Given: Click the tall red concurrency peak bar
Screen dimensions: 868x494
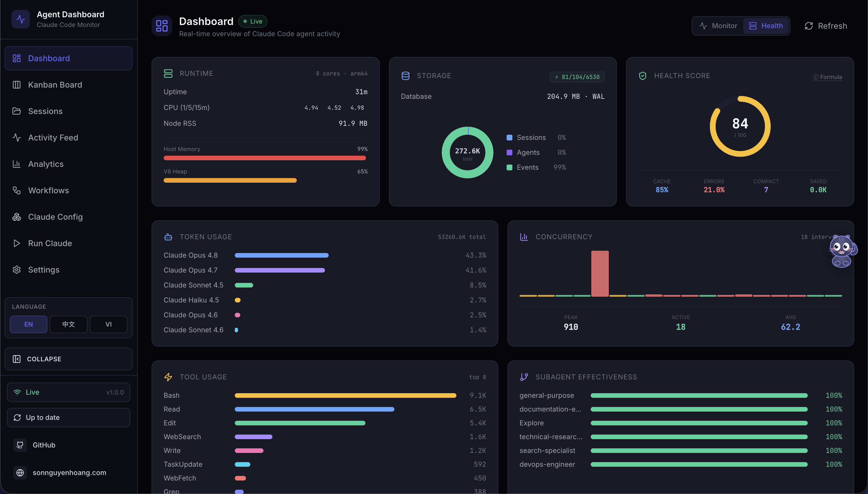Looking at the screenshot, I should point(600,274).
